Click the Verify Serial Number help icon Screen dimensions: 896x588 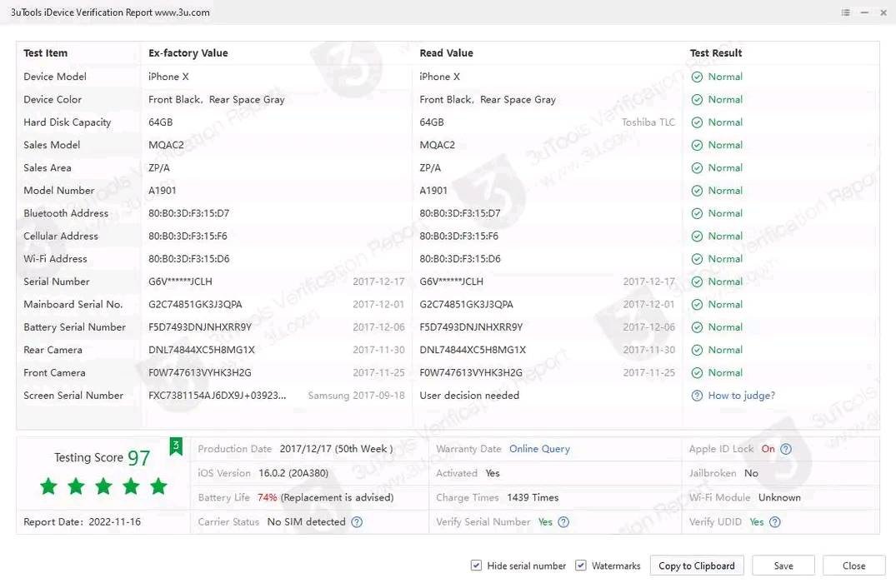tap(563, 522)
